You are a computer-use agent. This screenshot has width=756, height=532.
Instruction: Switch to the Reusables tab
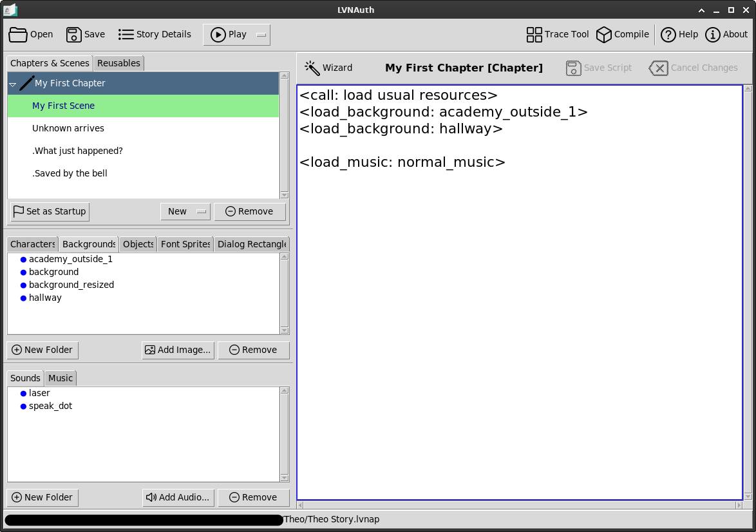tap(118, 63)
